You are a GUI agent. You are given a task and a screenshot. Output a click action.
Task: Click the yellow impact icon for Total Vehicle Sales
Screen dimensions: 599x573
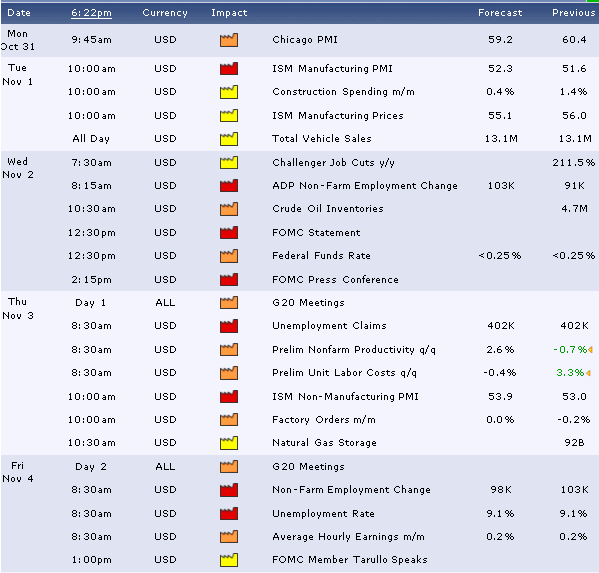[x=229, y=139]
